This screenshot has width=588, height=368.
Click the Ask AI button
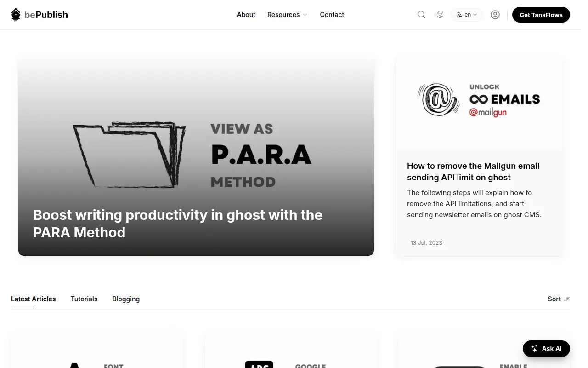(546, 349)
